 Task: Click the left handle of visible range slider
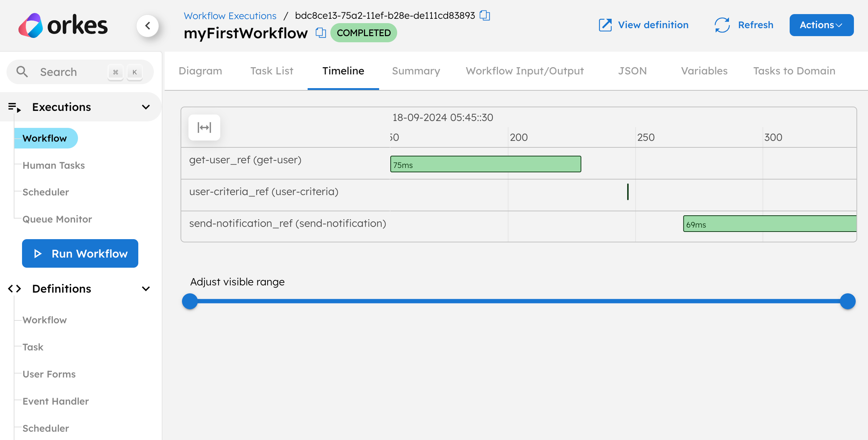click(x=190, y=301)
